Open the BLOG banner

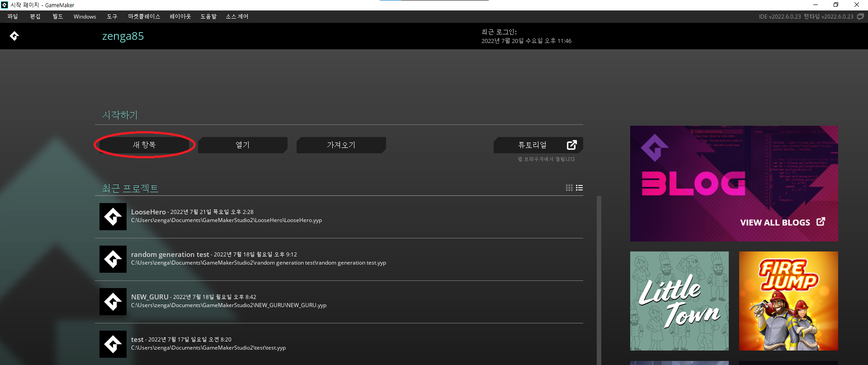[x=734, y=183]
